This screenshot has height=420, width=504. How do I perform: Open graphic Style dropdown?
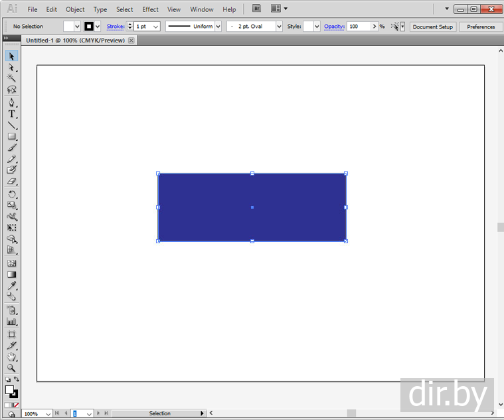(317, 27)
